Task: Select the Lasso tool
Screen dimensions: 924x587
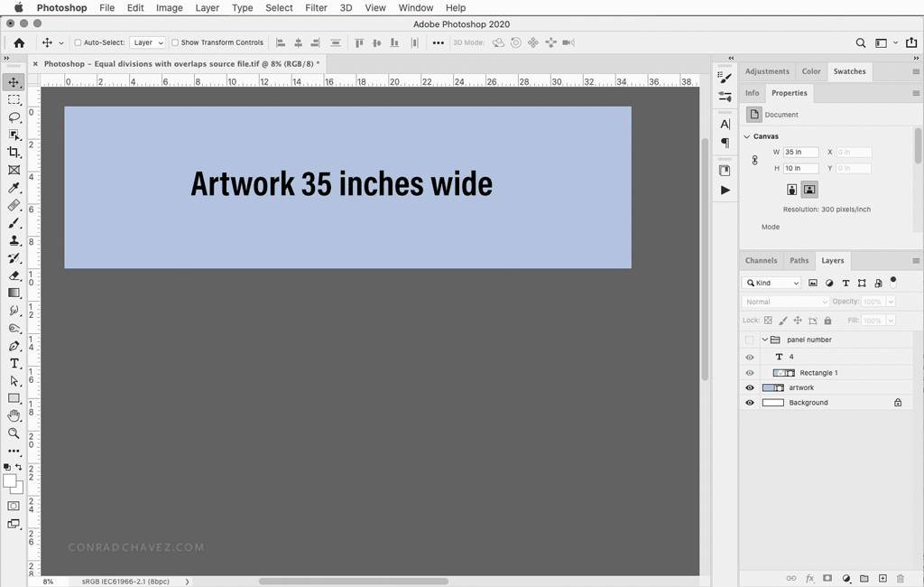Action: (x=14, y=117)
